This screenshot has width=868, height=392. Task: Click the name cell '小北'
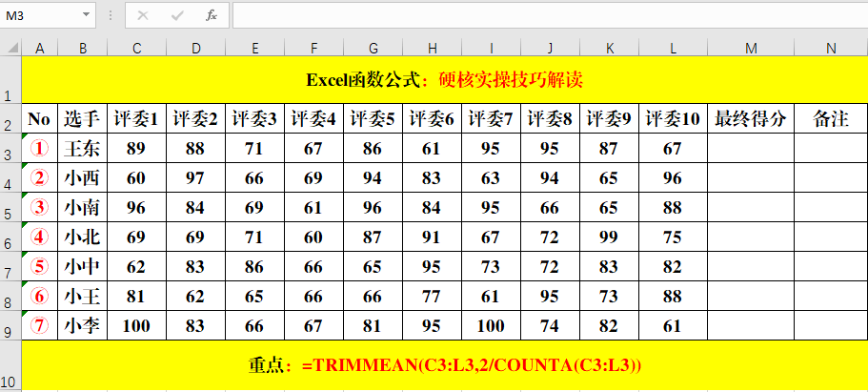click(83, 237)
